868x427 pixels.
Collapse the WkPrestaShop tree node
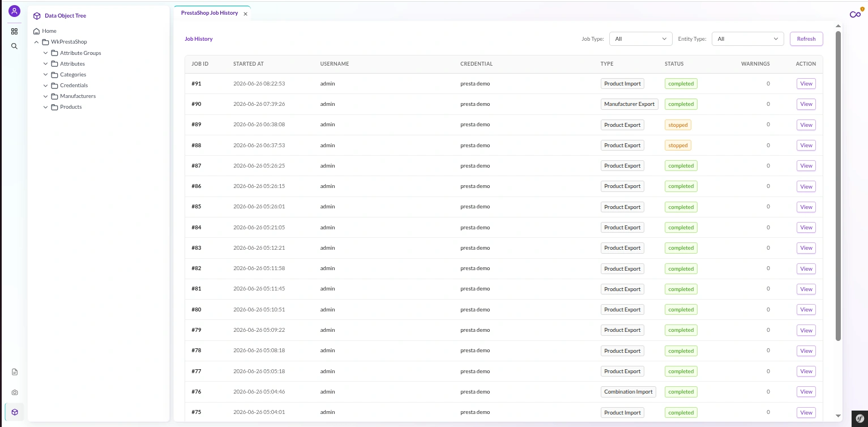click(37, 42)
